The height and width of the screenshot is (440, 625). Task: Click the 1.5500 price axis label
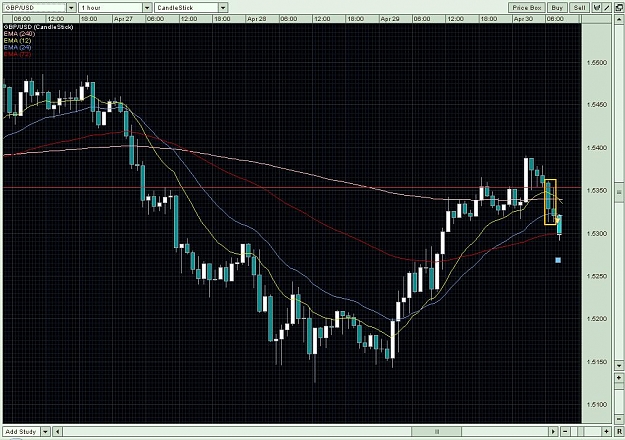pos(597,63)
